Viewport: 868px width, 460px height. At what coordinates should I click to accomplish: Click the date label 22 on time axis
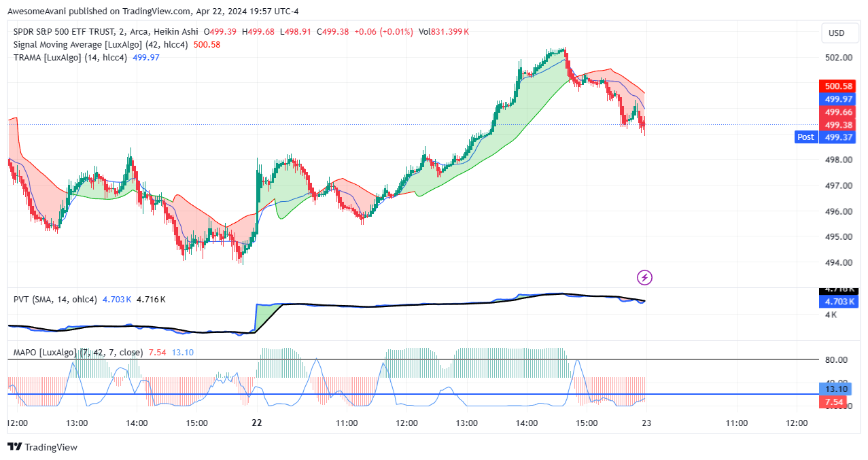coord(256,423)
